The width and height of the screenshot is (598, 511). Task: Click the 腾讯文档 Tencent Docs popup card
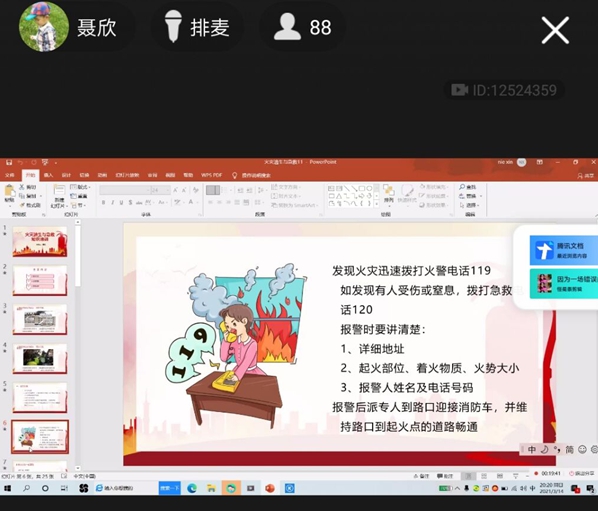point(564,250)
